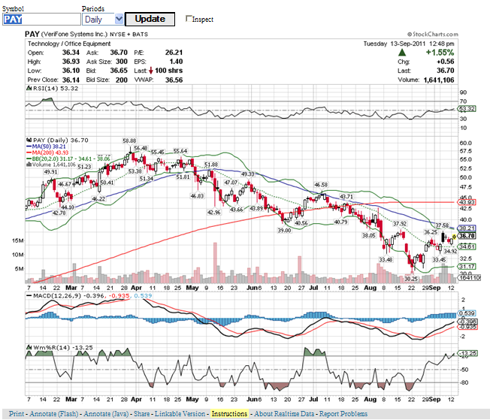Click the 43.93 MA(200) price tag
Screen dimensions: 490x420
tap(467, 202)
